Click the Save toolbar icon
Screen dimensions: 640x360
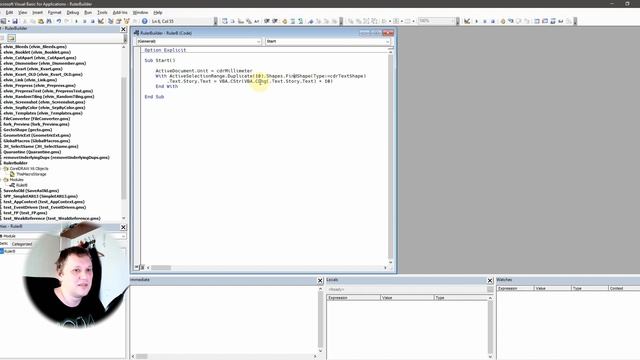pos(15,21)
